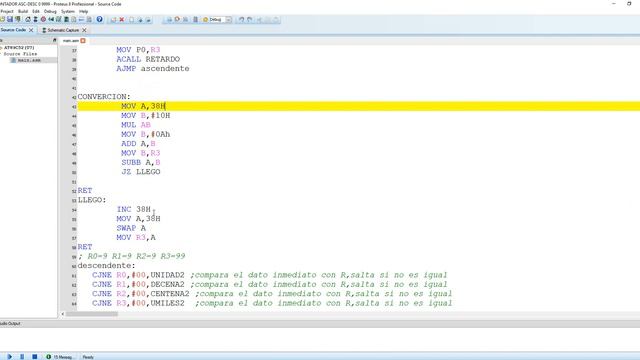Open the Source Code toolbar icon
Image resolution: width=640 pixels, height=360 pixels.
pyautogui.click(x=81, y=19)
